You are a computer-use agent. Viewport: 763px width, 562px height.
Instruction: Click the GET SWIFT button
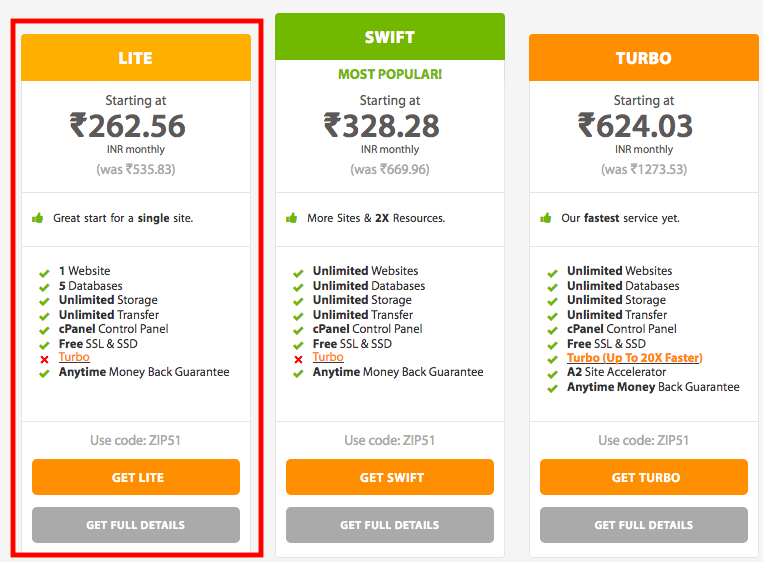390,477
